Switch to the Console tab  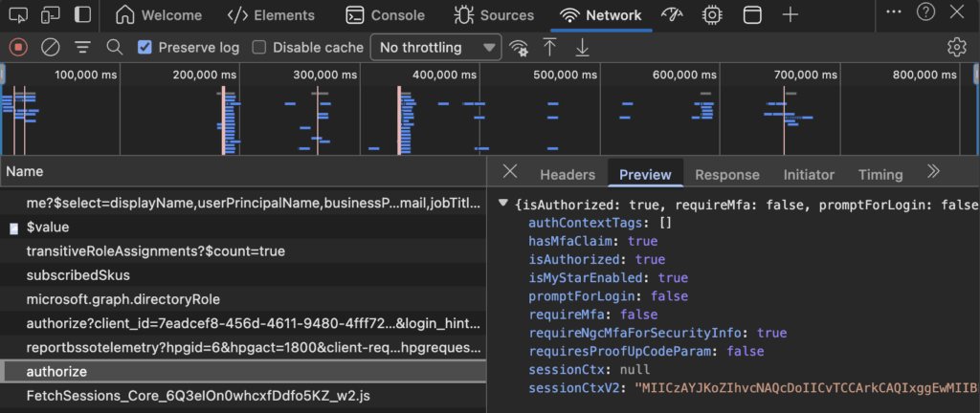click(x=385, y=15)
